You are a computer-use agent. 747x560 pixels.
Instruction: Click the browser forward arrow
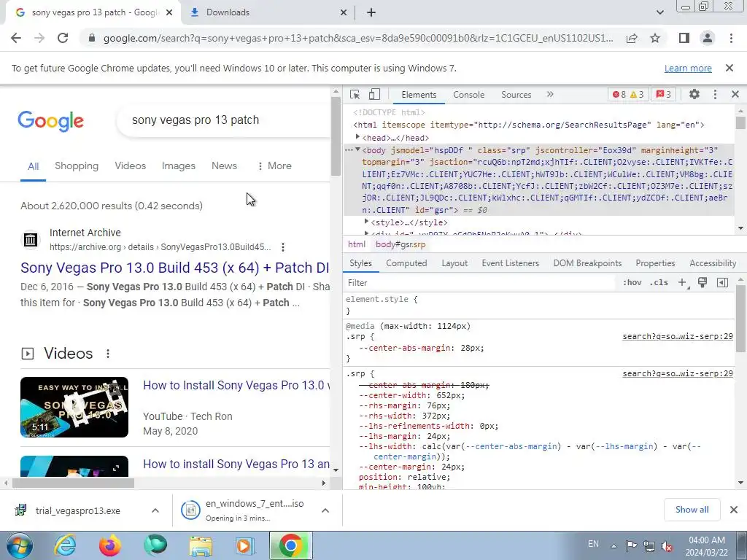39,38
